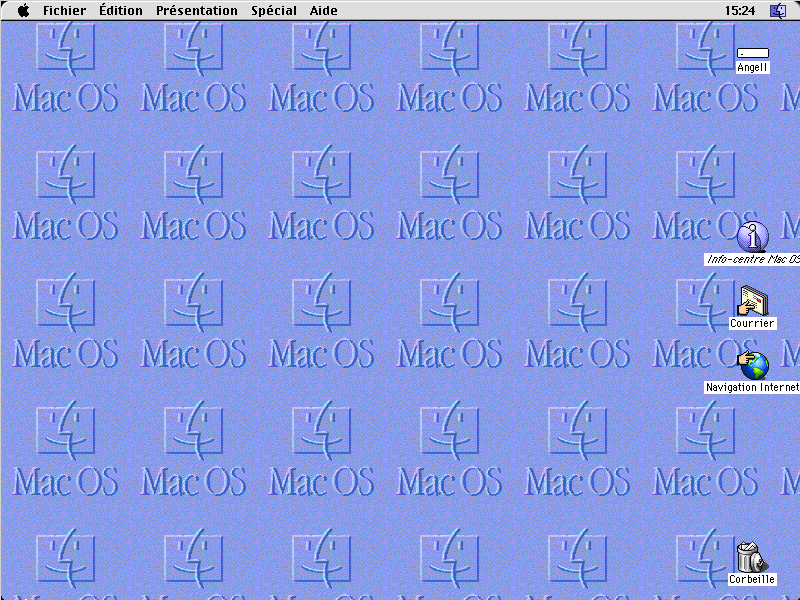800x600 pixels.
Task: Click the Angell disk label
Action: 753,67
